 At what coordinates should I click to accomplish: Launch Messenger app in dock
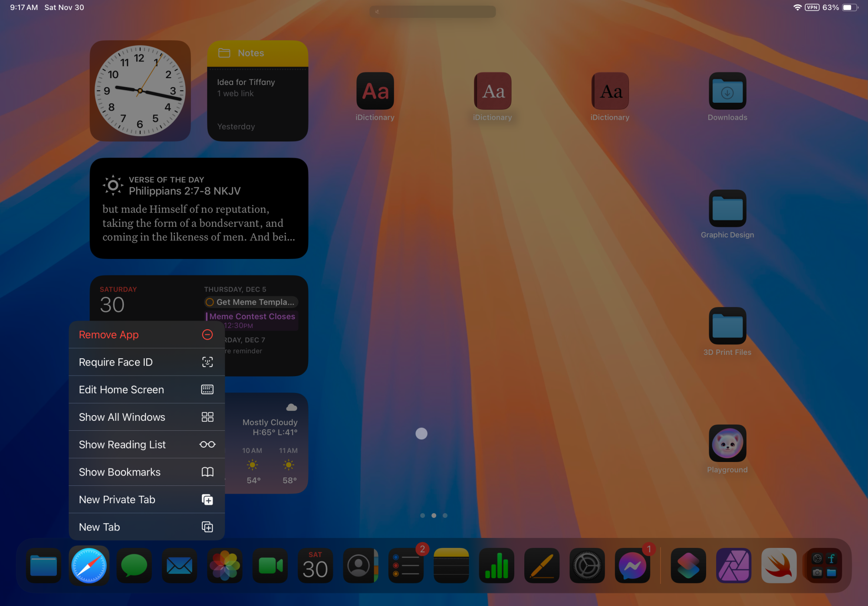[632, 566]
